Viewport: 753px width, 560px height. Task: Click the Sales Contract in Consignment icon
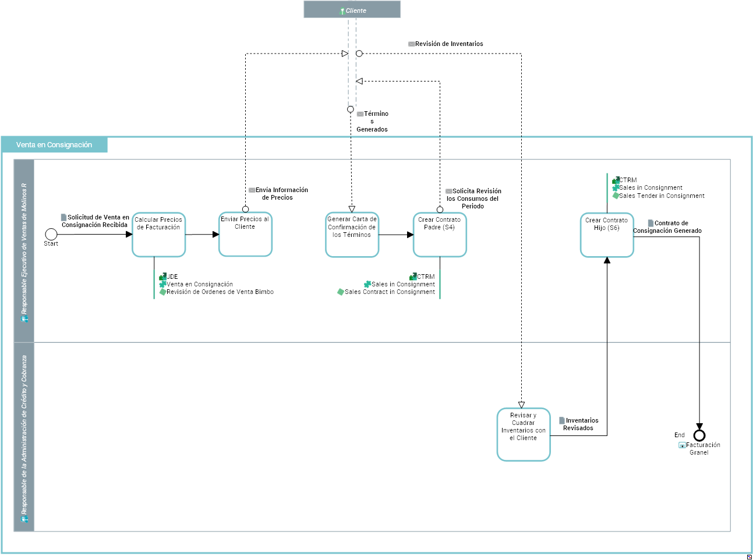click(x=341, y=292)
